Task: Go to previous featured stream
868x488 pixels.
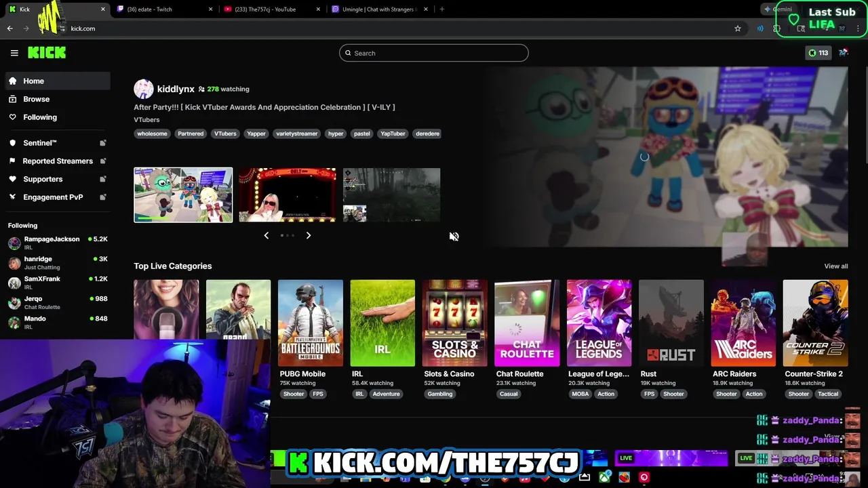Action: (266, 235)
